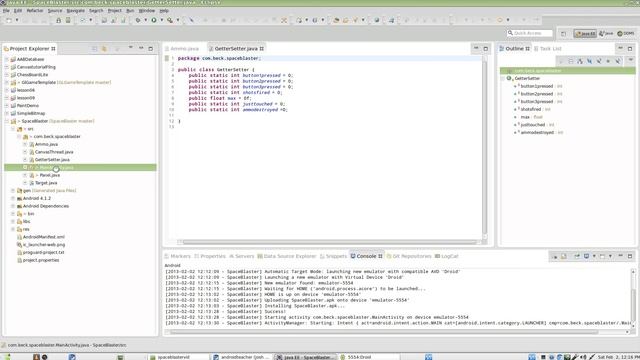Click the Run button in main toolbar

154,20
